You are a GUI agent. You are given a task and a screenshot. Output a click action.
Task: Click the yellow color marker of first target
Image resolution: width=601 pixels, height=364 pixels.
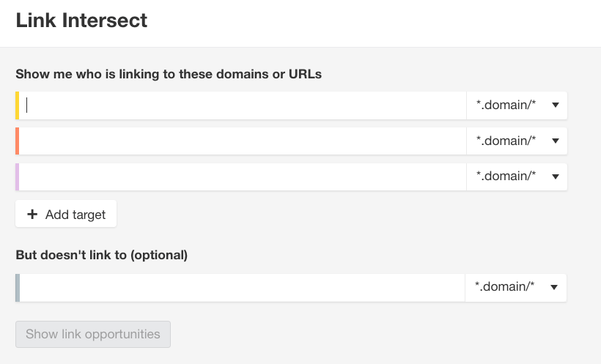point(17,105)
